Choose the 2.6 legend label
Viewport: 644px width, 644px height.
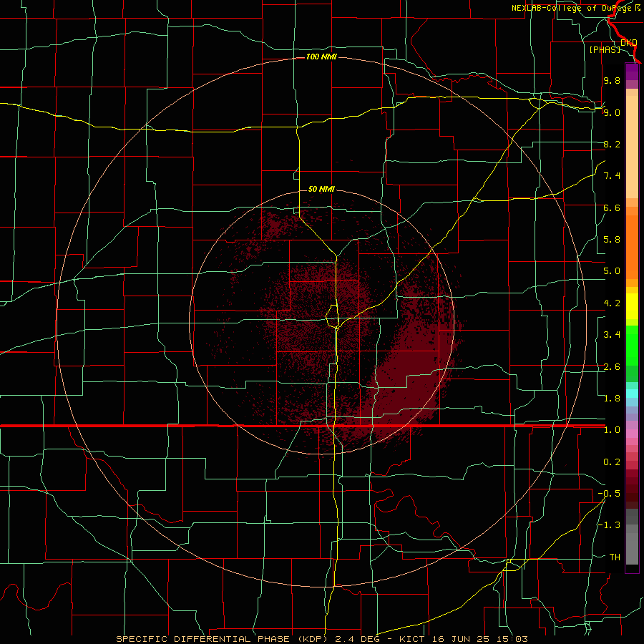tap(612, 367)
